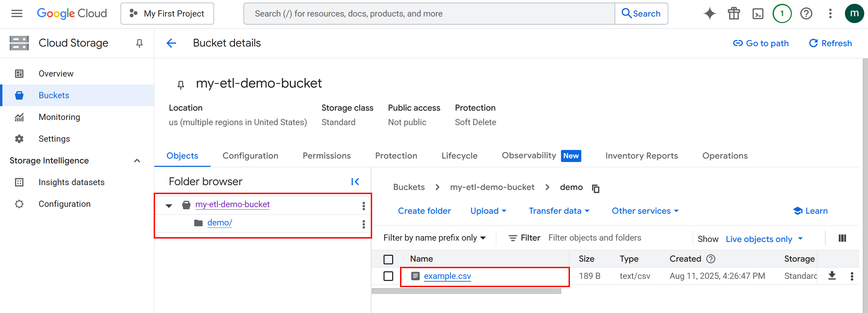Screen dimensions: 868x313
Task: Collapse the Folder browser panel
Action: [x=355, y=181]
